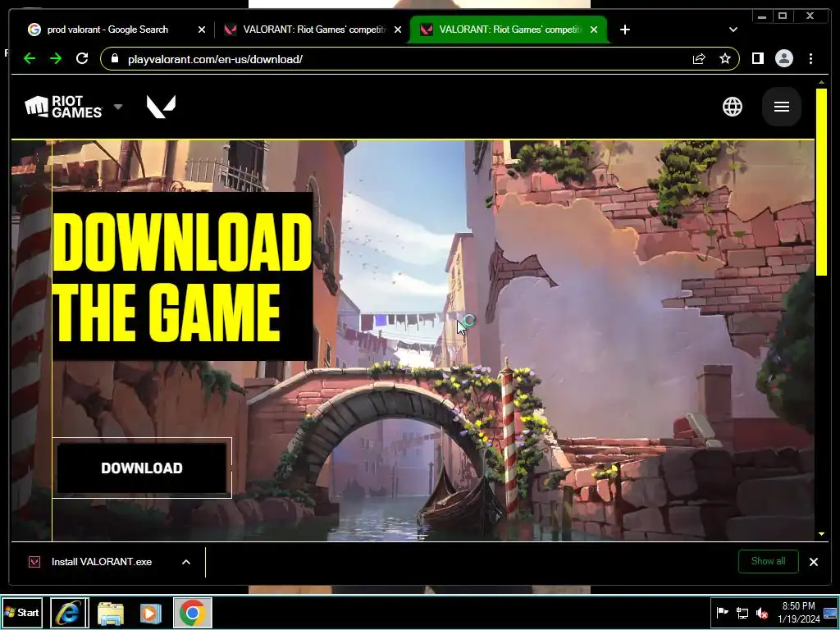The width and height of the screenshot is (840, 630).
Task: Click the address bar URL
Action: tap(215, 59)
